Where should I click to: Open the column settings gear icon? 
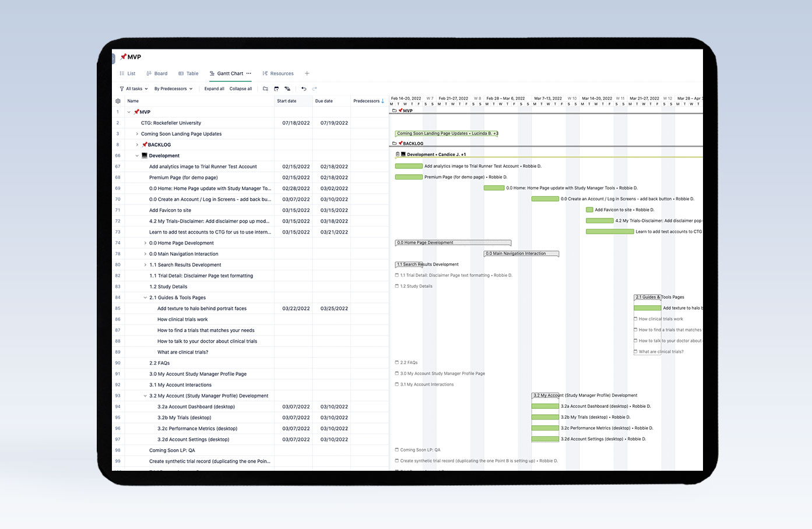[118, 101]
